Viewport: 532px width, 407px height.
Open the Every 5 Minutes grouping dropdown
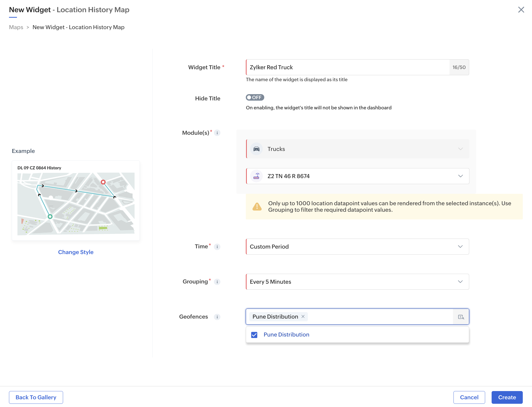pos(460,282)
